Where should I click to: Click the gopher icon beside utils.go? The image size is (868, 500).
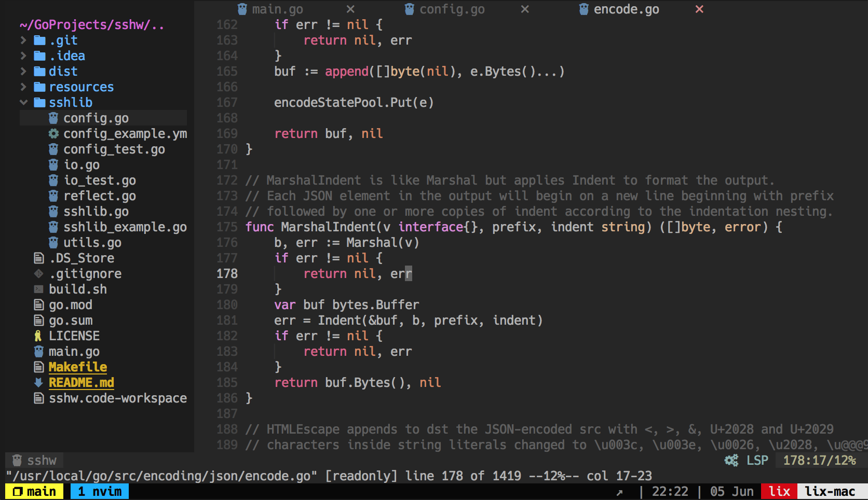(x=53, y=243)
